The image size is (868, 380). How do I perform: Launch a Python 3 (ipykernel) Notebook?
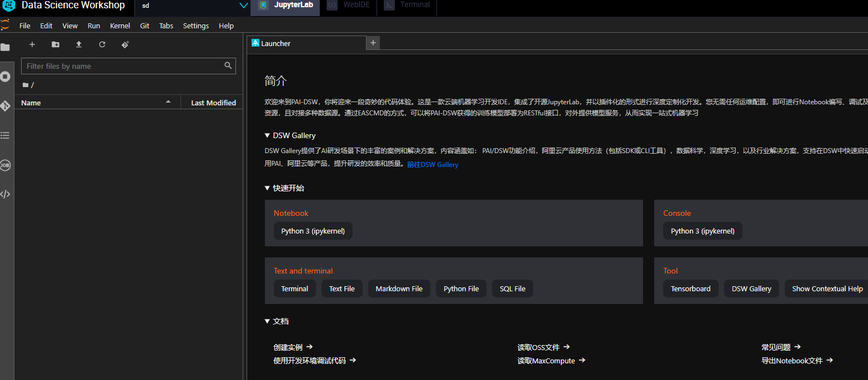pos(313,231)
